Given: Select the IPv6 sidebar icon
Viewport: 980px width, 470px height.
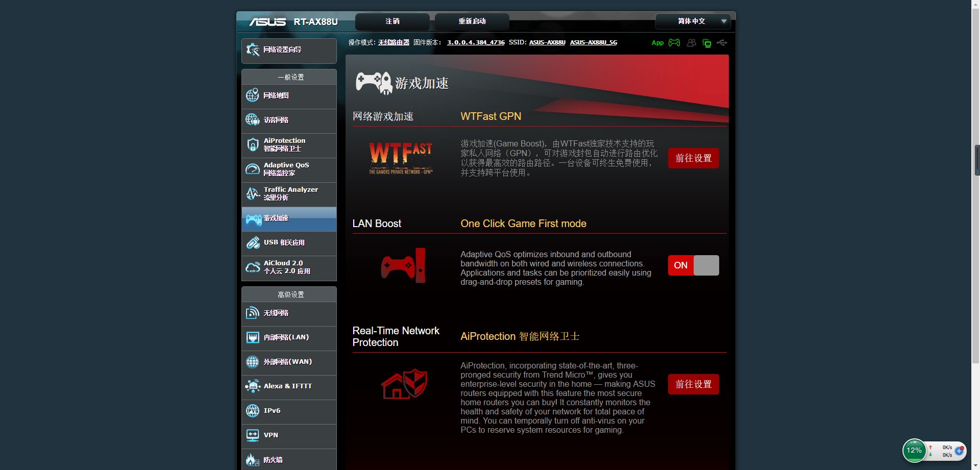Looking at the screenshot, I should 253,411.
